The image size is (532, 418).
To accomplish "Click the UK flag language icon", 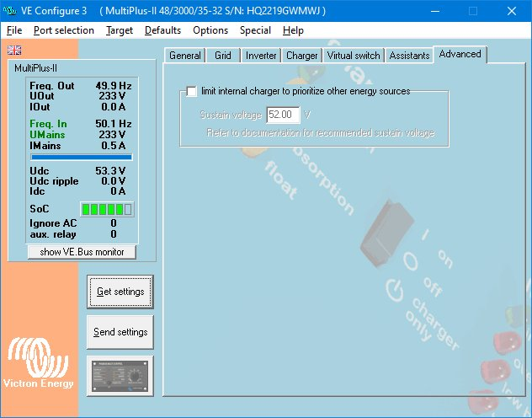I will click(x=13, y=49).
